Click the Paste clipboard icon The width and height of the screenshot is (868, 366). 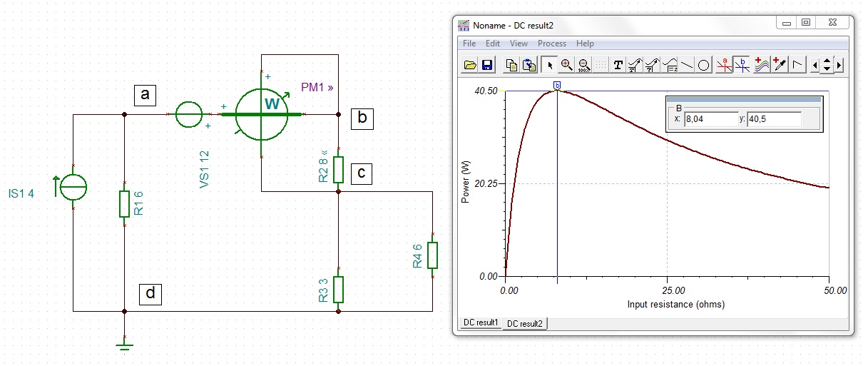(529, 65)
